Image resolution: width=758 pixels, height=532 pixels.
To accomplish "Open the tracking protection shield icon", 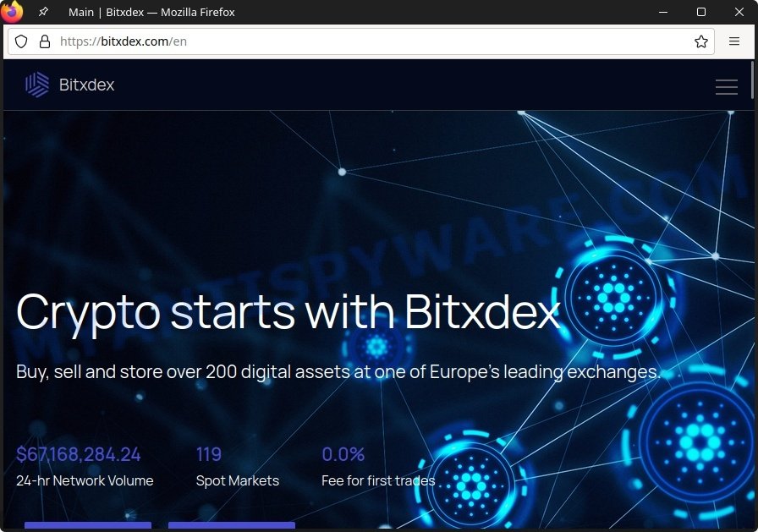I will (x=21, y=41).
